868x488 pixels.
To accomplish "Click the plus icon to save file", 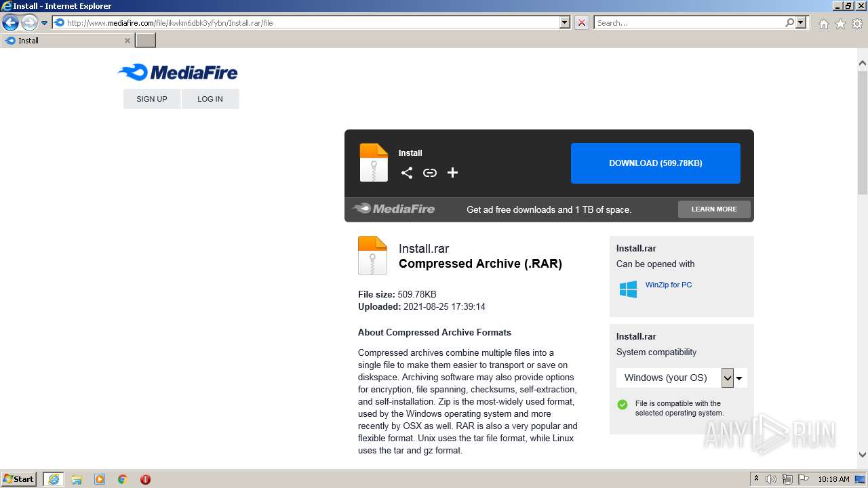I will point(453,173).
